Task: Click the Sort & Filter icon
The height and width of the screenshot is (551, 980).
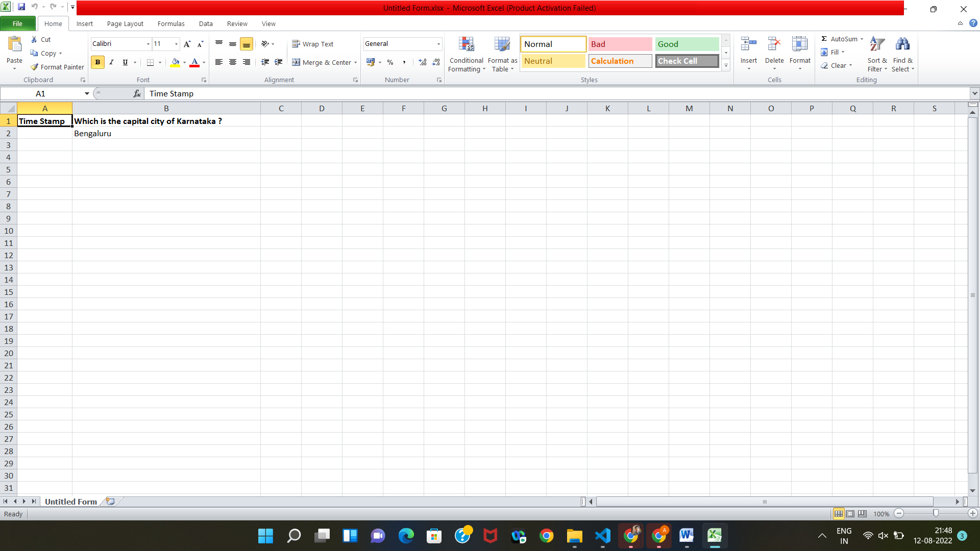Action: [x=877, y=45]
